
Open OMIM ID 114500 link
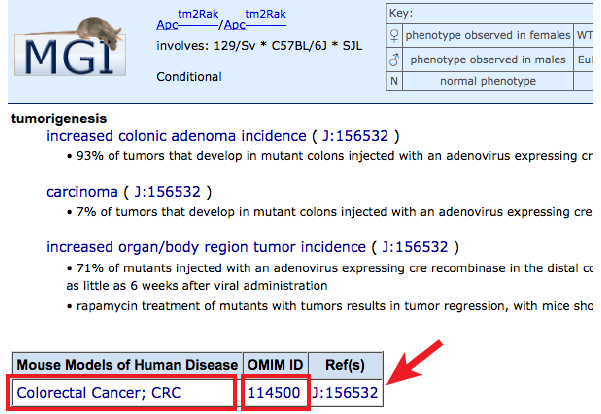274,393
